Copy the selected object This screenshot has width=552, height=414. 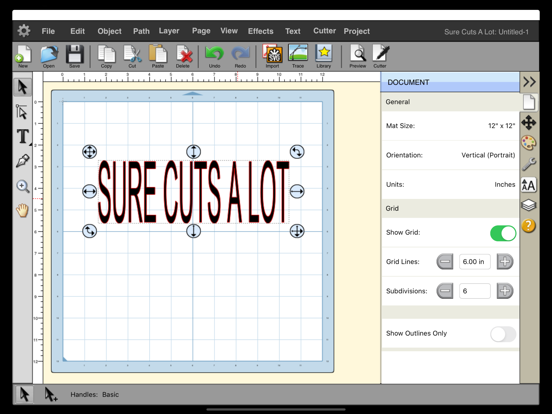tap(106, 56)
